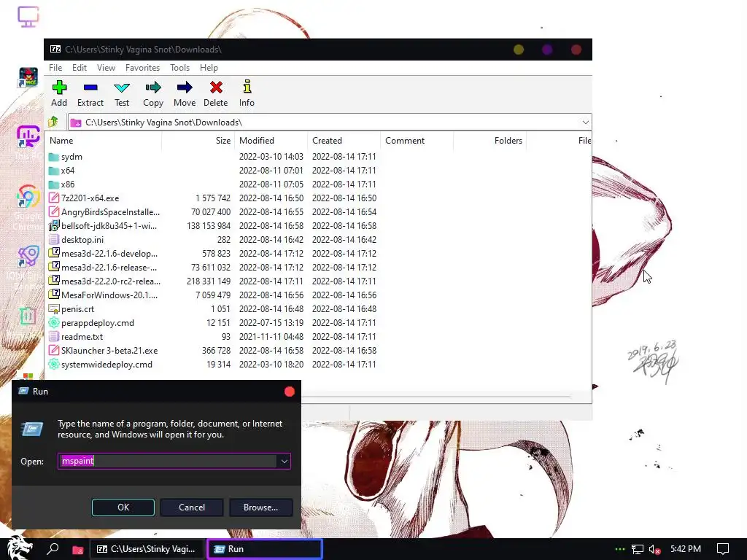This screenshot has height=560, width=747.
Task: Click the Info toolbar icon
Action: click(x=247, y=87)
